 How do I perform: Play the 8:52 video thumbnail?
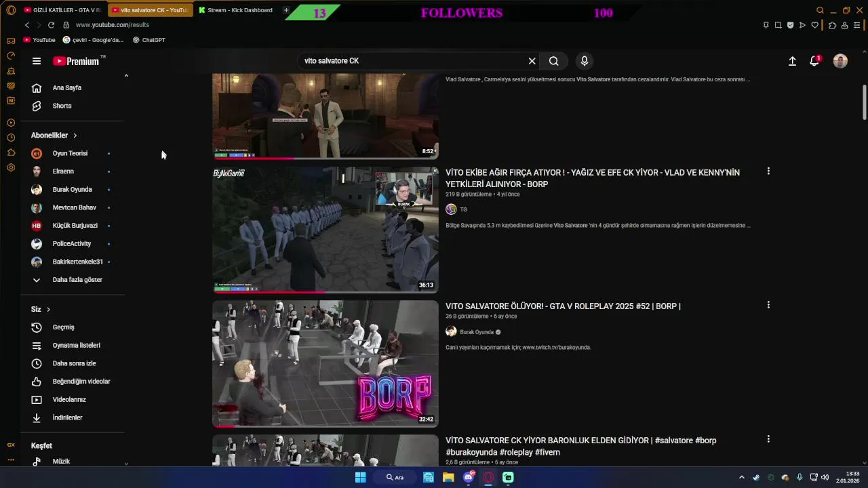[x=325, y=115]
